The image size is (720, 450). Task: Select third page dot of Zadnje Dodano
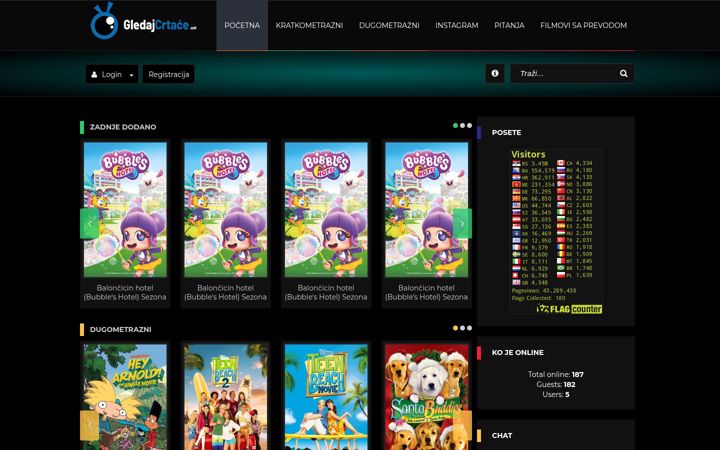[469, 125]
